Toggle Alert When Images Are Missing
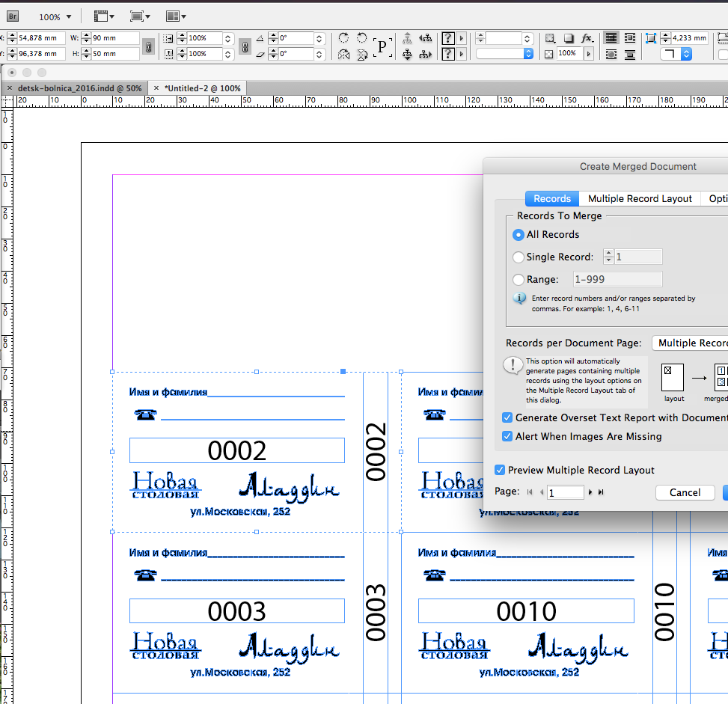Screen dimensions: 728x704 pos(507,436)
